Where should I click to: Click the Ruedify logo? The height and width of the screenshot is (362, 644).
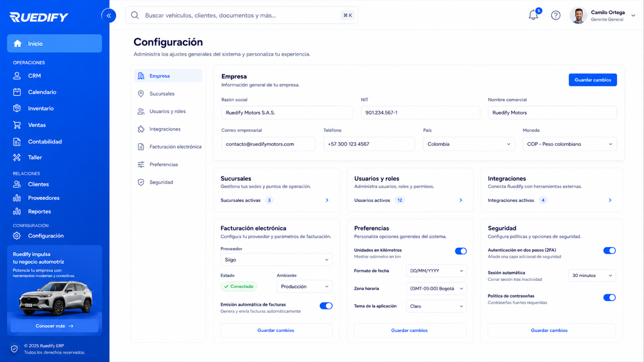coord(39,17)
